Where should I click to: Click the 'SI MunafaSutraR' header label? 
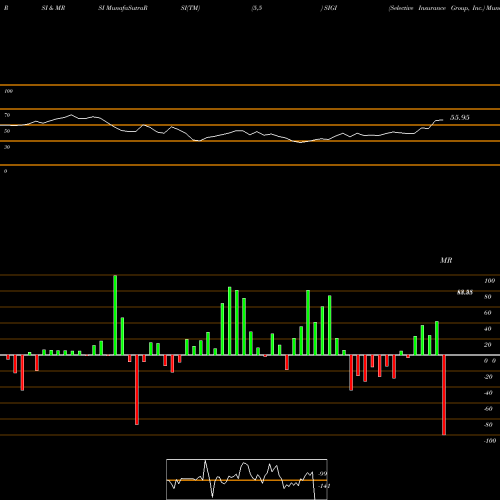123,8
